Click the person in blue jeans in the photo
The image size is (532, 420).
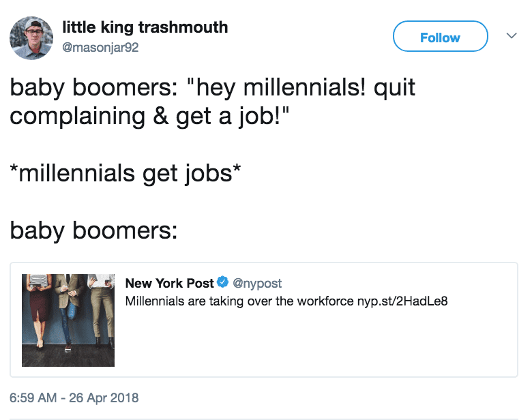(70, 312)
